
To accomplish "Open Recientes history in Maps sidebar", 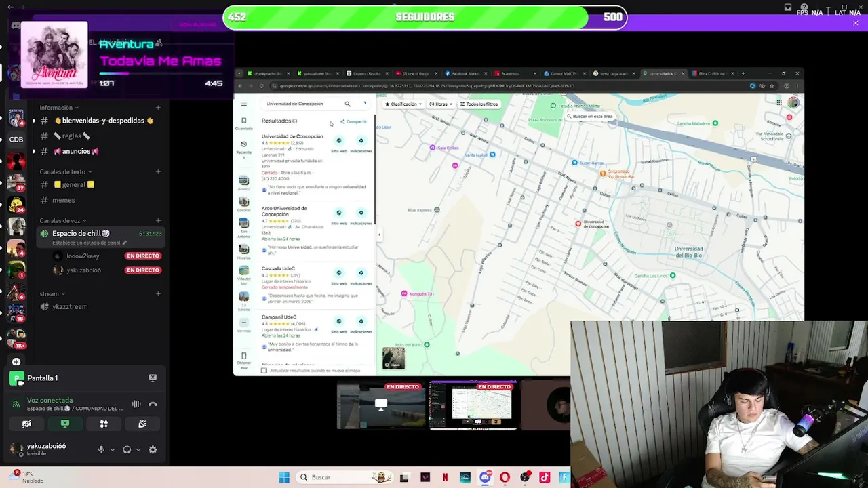I will pos(243,148).
